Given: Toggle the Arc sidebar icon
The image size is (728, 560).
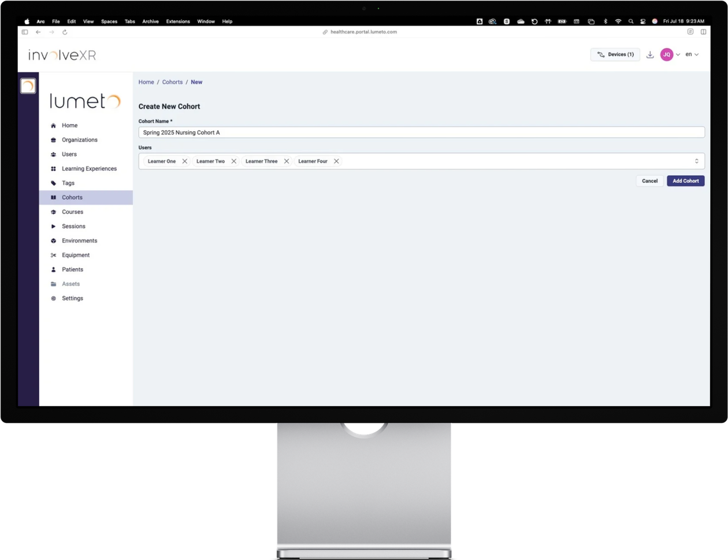Looking at the screenshot, I should click(x=25, y=32).
